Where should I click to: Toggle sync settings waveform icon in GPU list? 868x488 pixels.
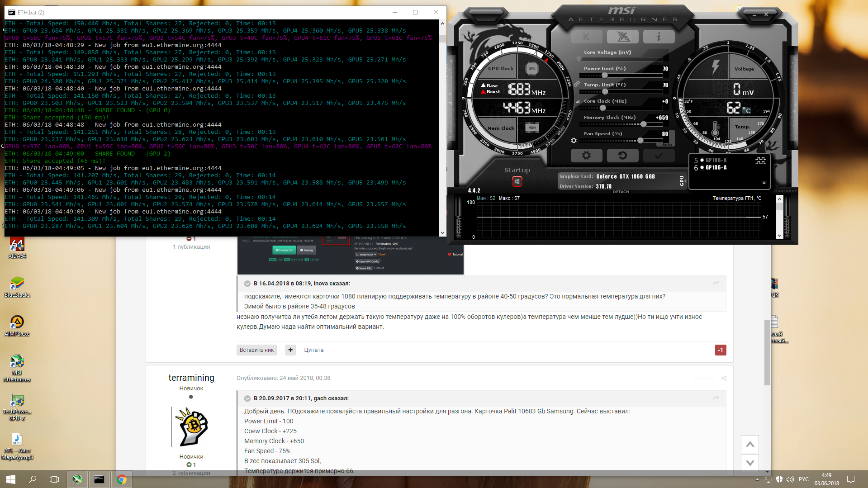click(x=760, y=161)
